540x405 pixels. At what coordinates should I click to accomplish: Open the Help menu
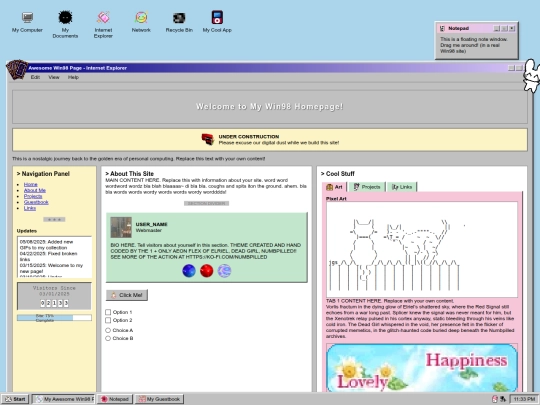(73, 77)
